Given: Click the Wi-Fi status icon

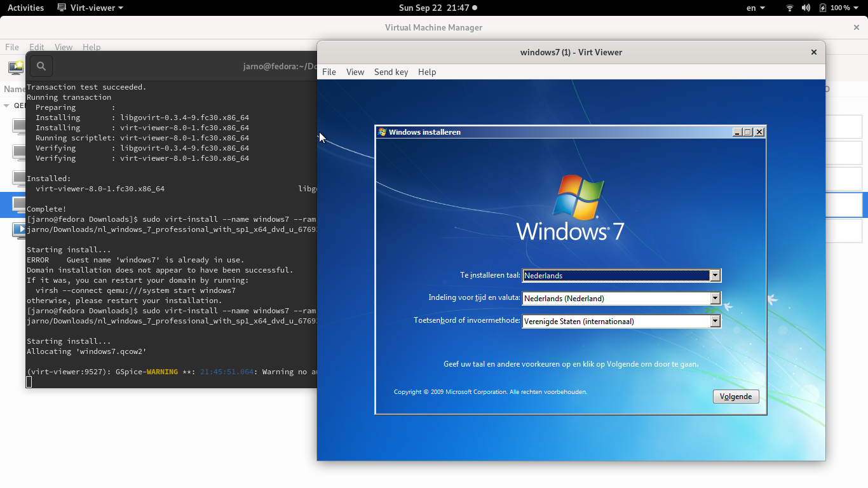Looking at the screenshot, I should (790, 8).
